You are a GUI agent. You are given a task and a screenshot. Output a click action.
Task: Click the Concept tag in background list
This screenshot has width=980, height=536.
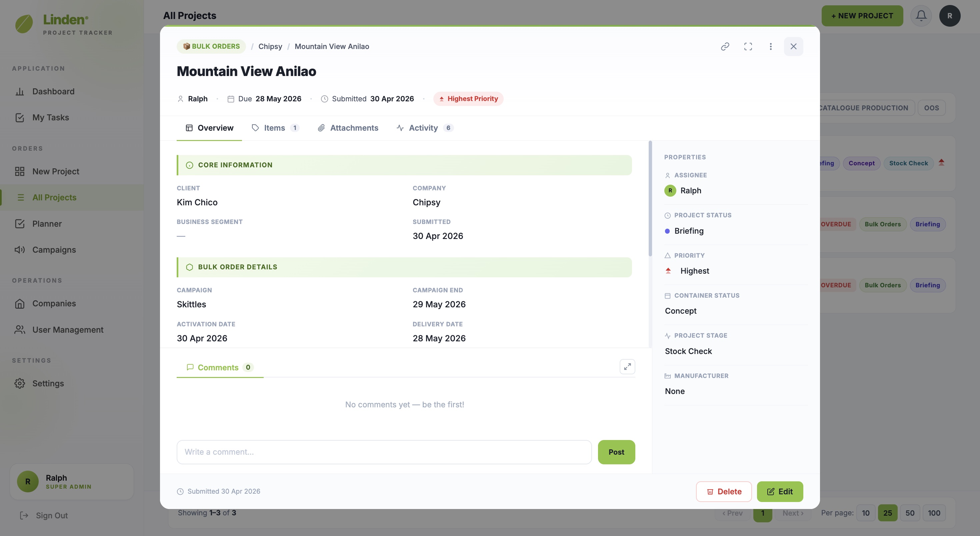[x=861, y=163]
